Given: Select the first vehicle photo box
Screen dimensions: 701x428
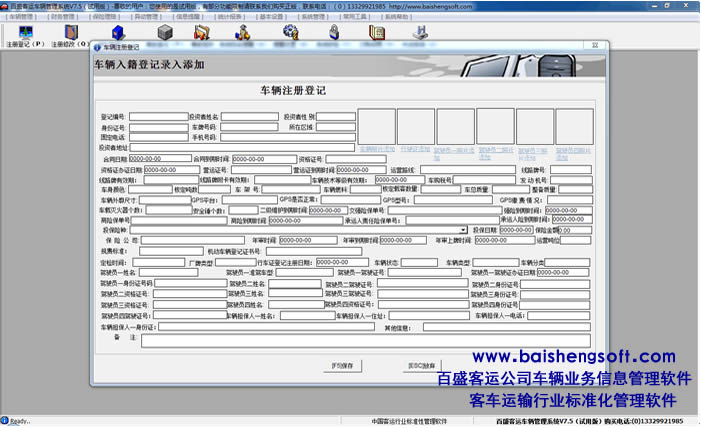Looking at the screenshot, I should [x=377, y=127].
